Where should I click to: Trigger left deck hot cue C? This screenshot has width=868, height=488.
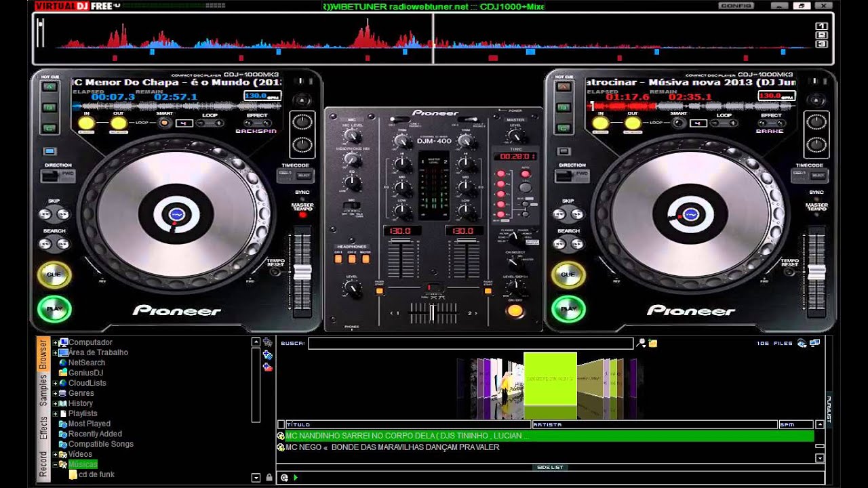pyautogui.click(x=50, y=128)
